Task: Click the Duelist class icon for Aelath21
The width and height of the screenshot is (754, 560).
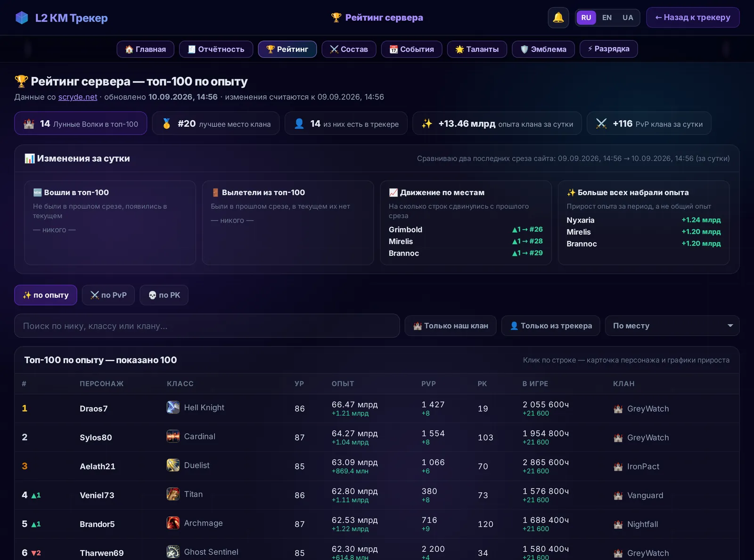Action: [x=173, y=465]
